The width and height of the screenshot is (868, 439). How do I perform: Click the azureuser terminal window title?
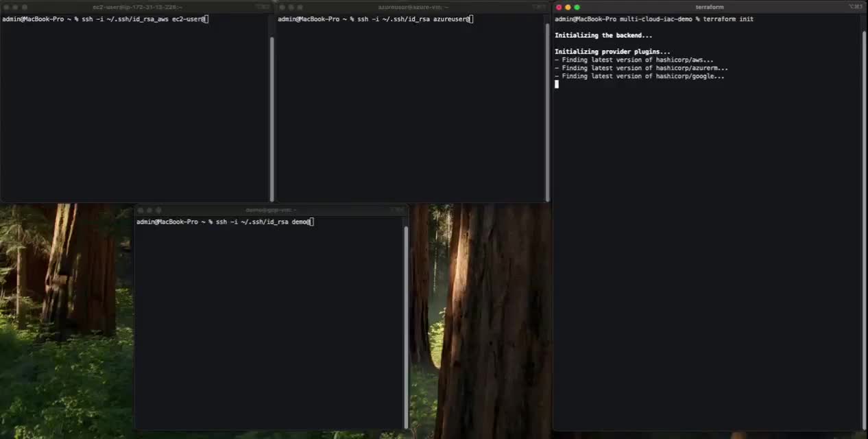[x=413, y=7]
